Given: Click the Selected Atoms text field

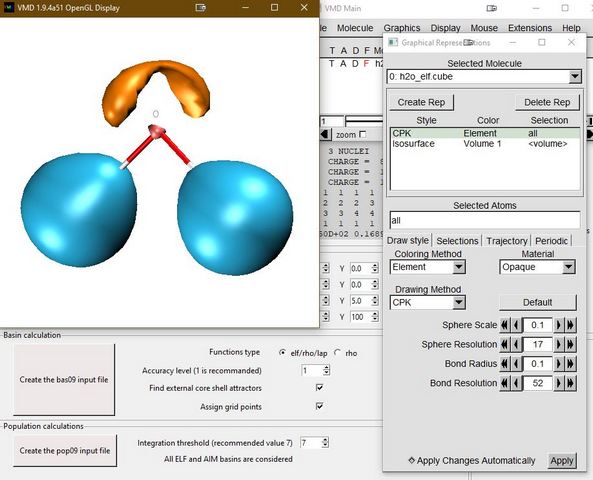Looking at the screenshot, I should click(x=484, y=220).
